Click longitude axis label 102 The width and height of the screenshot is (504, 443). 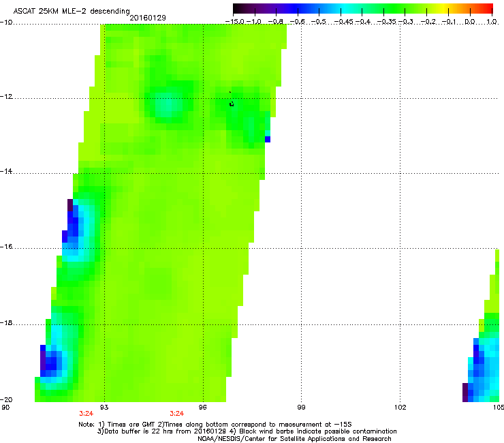[400, 408]
